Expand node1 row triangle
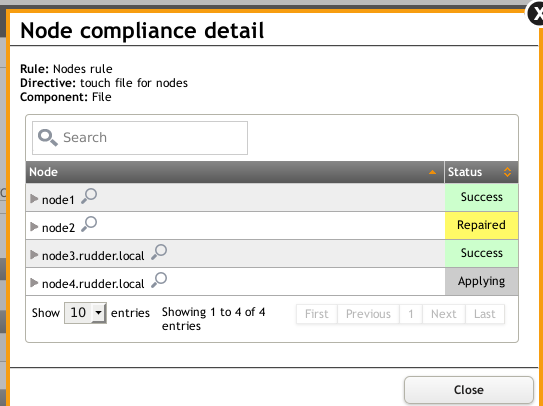Screen dimensions: 543x406 pos(34,199)
